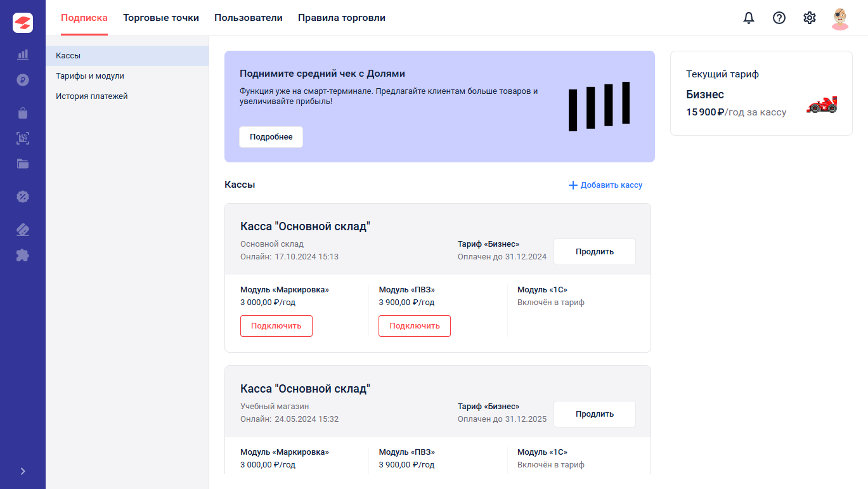Viewport: 868px width, 489px height.
Task: Click the Бизнес tariff name in card
Action: [x=705, y=95]
